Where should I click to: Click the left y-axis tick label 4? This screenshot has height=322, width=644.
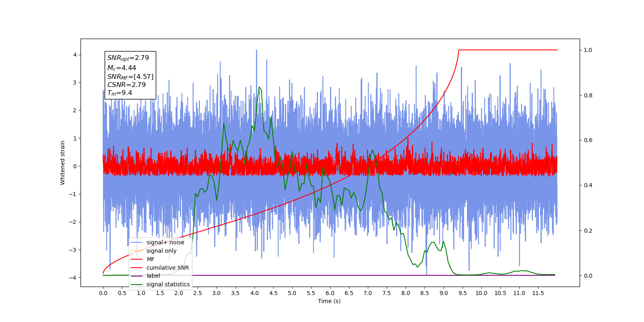[x=75, y=55]
